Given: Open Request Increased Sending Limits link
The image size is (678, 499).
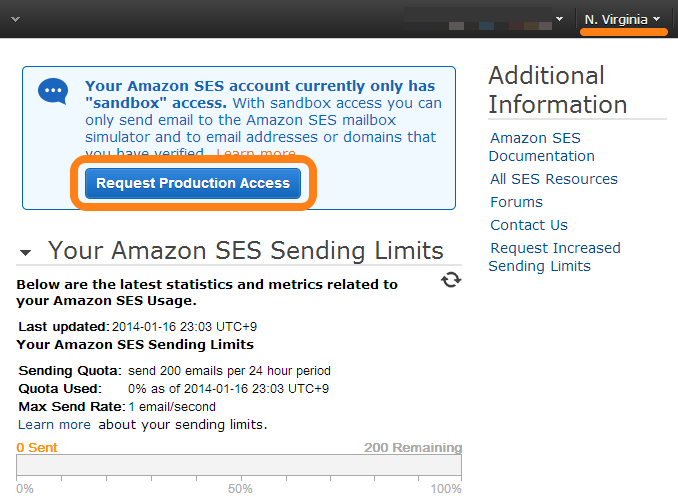Looking at the screenshot, I should [555, 257].
